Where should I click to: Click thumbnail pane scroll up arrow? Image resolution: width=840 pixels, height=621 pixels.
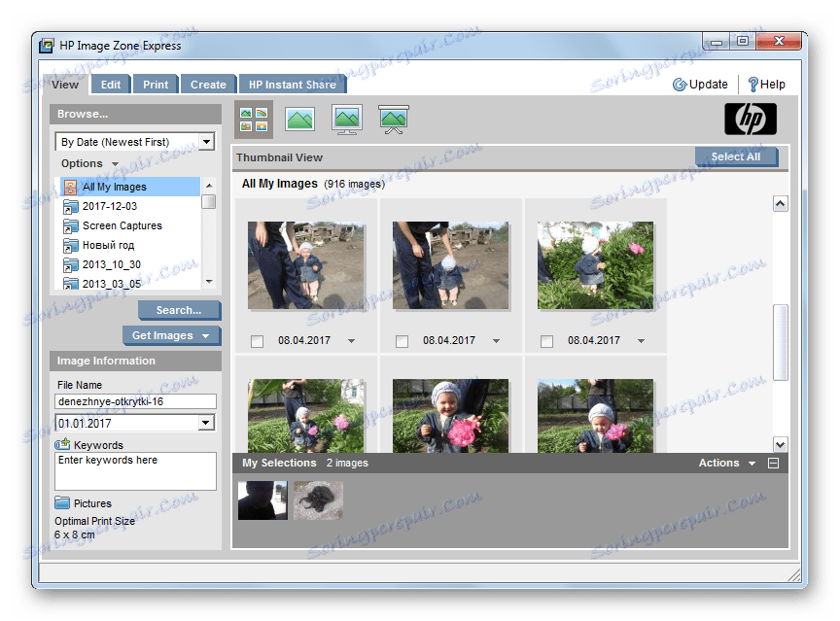coord(781,203)
